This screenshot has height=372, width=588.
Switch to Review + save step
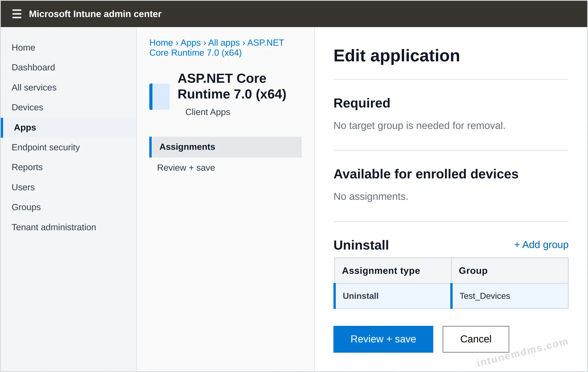[x=186, y=168]
